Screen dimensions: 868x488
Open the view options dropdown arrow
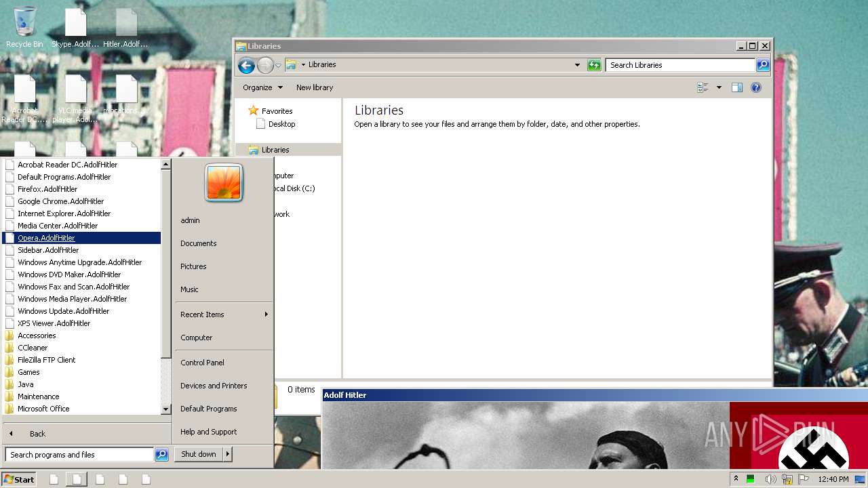pos(719,87)
